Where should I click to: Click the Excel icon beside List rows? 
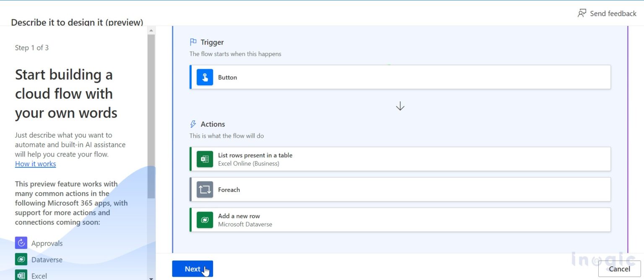205,159
